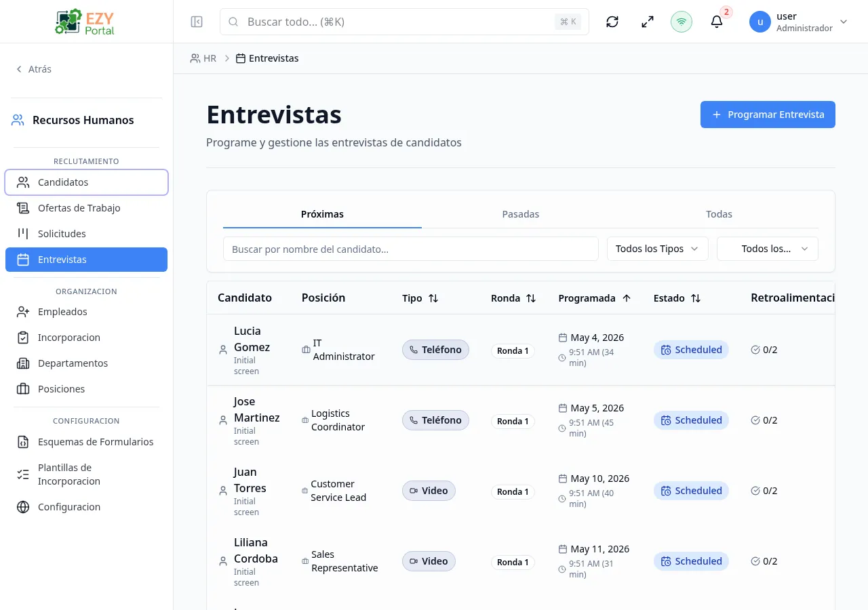Click the Entrevistas calendar icon in sidebar

(x=23, y=260)
